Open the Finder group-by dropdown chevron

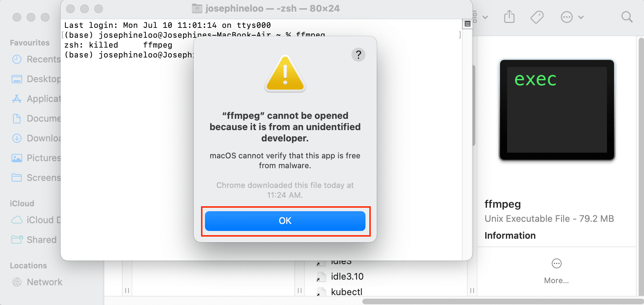tap(485, 17)
